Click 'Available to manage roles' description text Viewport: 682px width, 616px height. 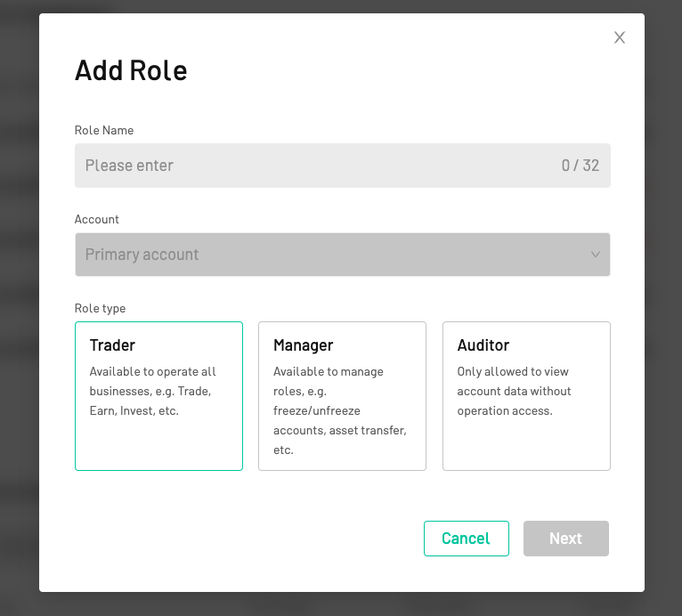coord(340,410)
